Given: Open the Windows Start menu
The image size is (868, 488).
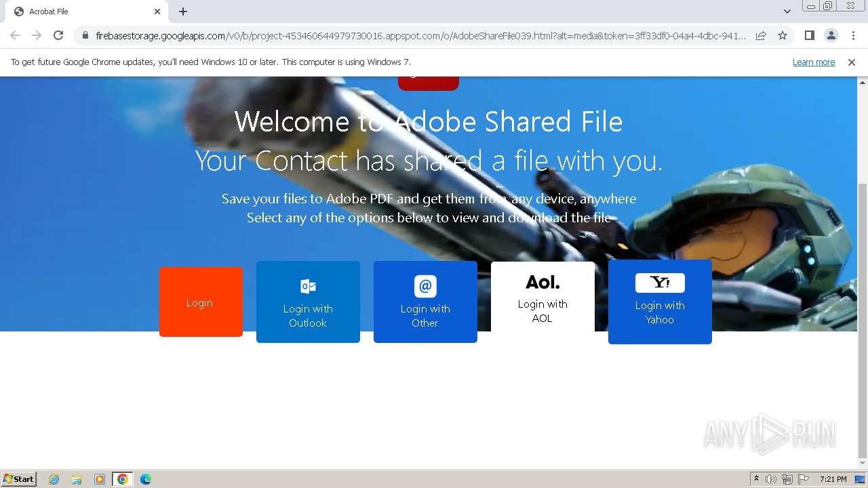Looking at the screenshot, I should point(18,479).
